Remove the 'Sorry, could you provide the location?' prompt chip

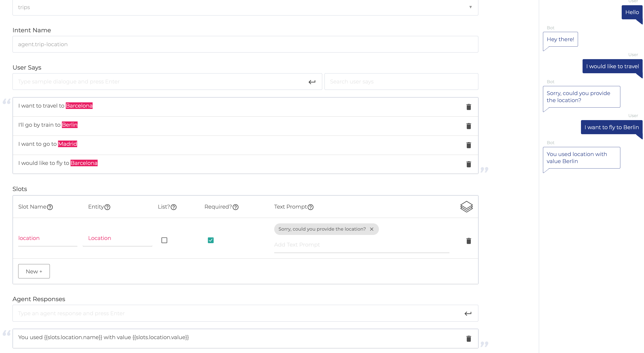click(x=372, y=229)
